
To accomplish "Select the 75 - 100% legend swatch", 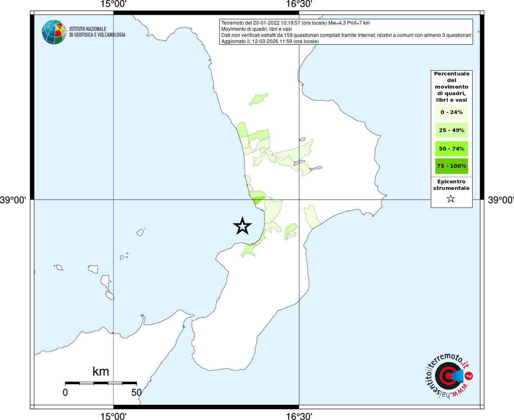I will tap(451, 166).
